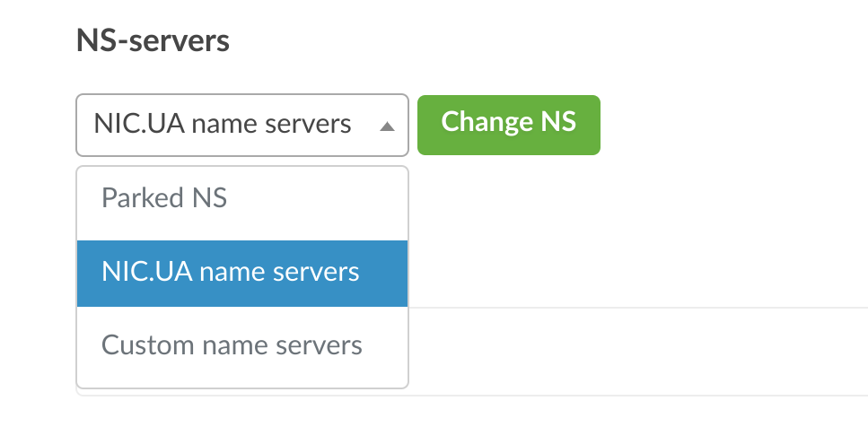This screenshot has height=427, width=868.
Task: Pick Custom name servers in the dropdown list
Action: [x=242, y=345]
